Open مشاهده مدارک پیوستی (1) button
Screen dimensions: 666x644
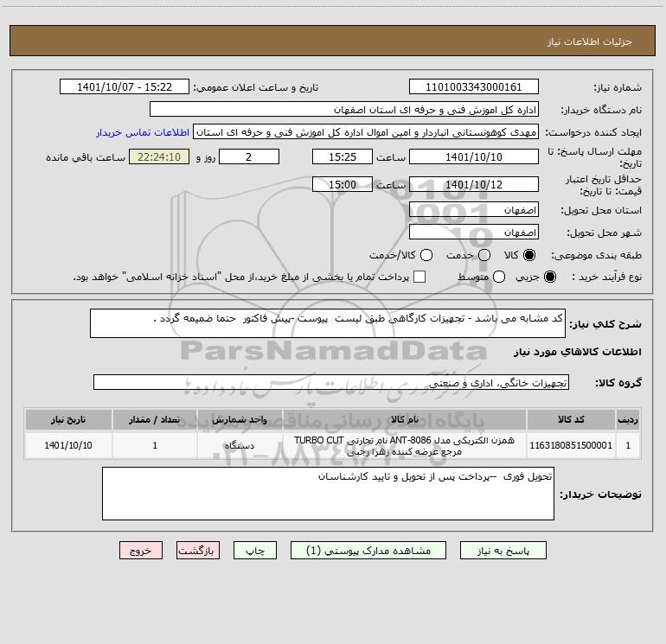point(368,551)
